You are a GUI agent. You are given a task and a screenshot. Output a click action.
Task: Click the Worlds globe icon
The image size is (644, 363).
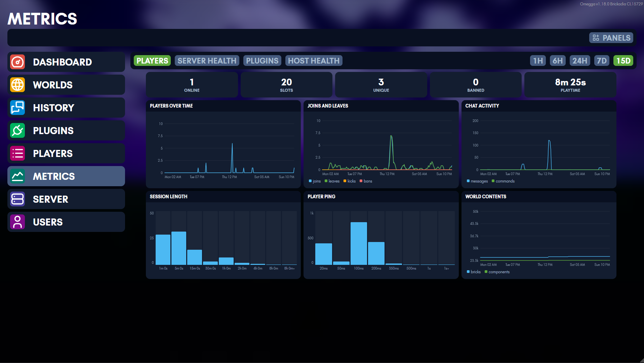17,85
